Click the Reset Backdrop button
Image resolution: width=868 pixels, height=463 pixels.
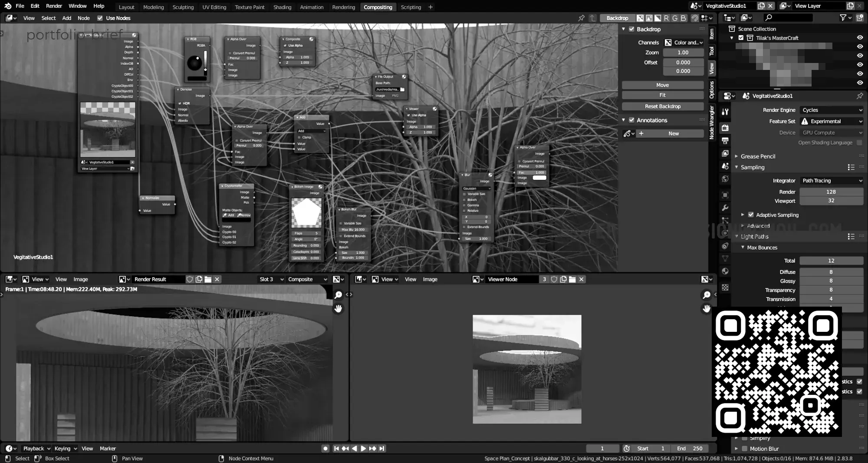[x=662, y=106]
